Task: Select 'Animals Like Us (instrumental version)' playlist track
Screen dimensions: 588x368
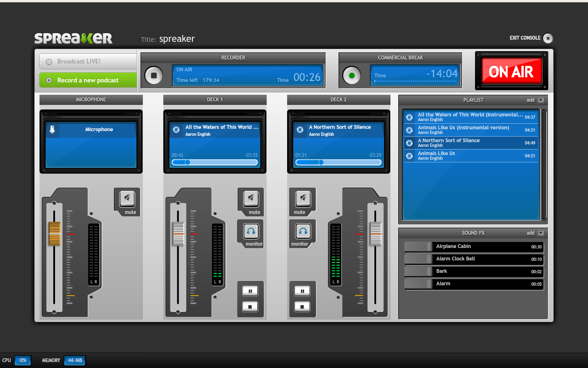Action: pyautogui.click(x=471, y=130)
